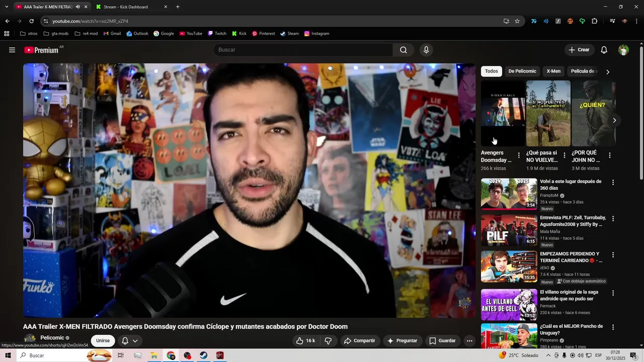Mute the YouTube tab audio icon
This screenshot has height=362, width=644.
(77, 7)
